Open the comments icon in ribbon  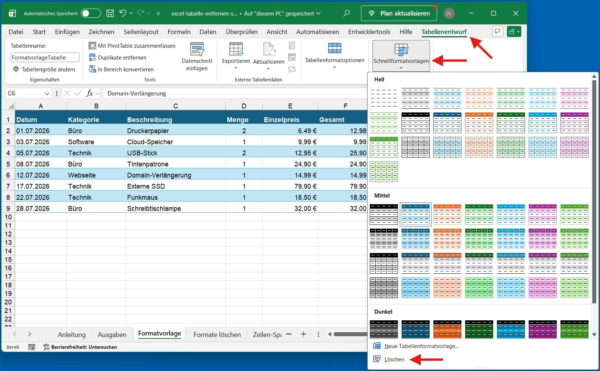pyautogui.click(x=497, y=31)
